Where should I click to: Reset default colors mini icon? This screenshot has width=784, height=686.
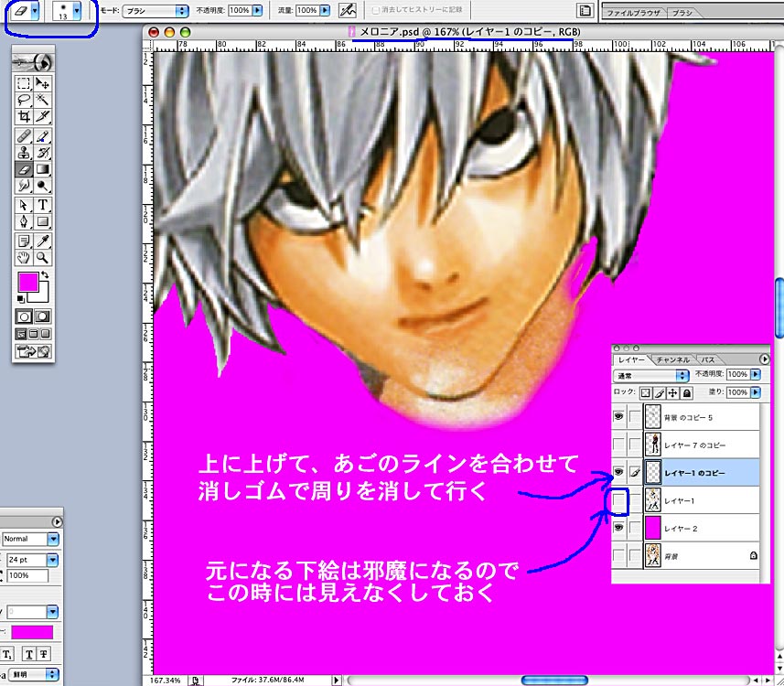pos(21,299)
